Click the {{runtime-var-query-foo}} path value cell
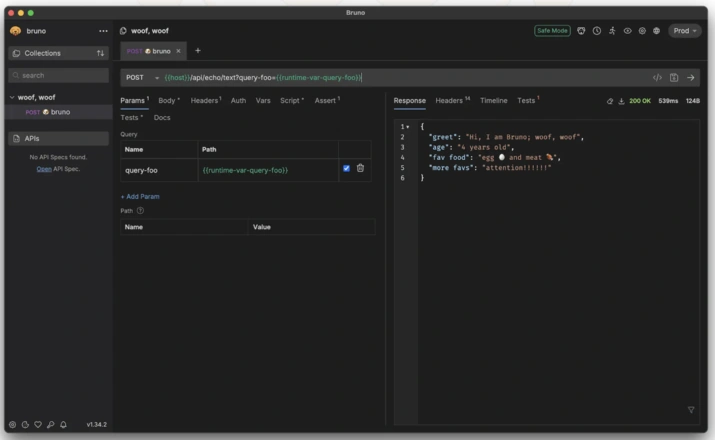The image size is (715, 440). tap(268, 171)
